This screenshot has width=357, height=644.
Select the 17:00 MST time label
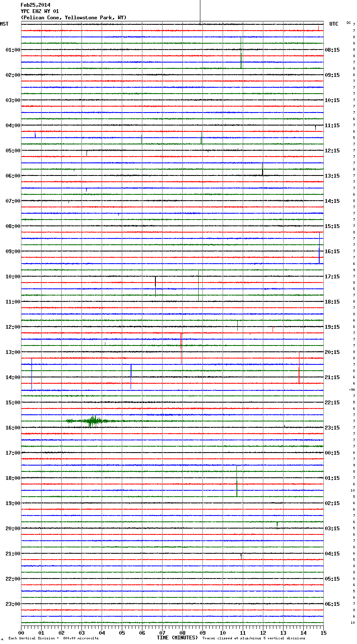pos(13,453)
